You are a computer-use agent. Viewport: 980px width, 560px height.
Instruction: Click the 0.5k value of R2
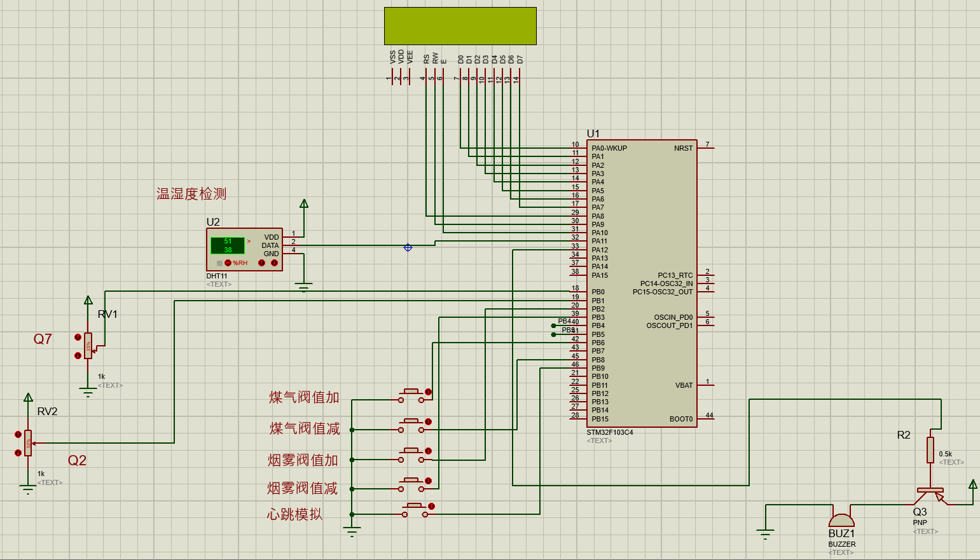[x=946, y=454]
